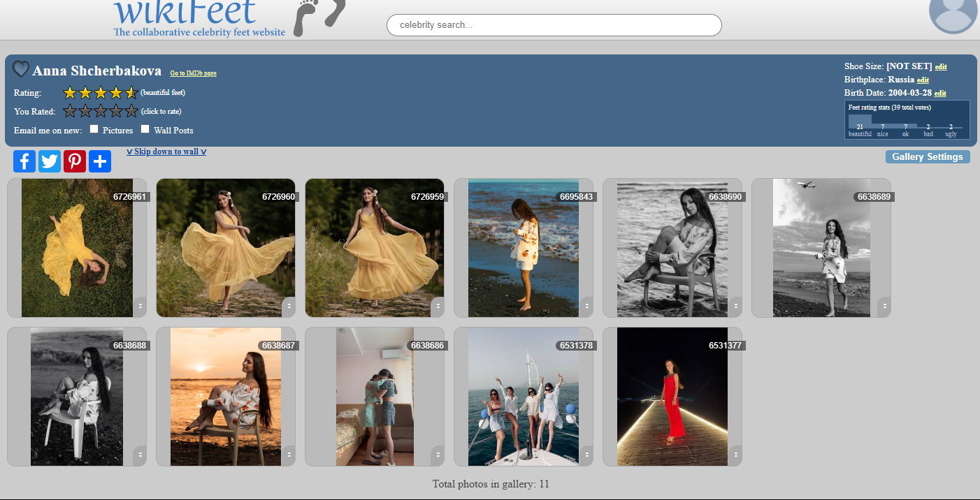Click the heart favorite icon beside the name
Screen dimensions: 980x500
point(21,69)
